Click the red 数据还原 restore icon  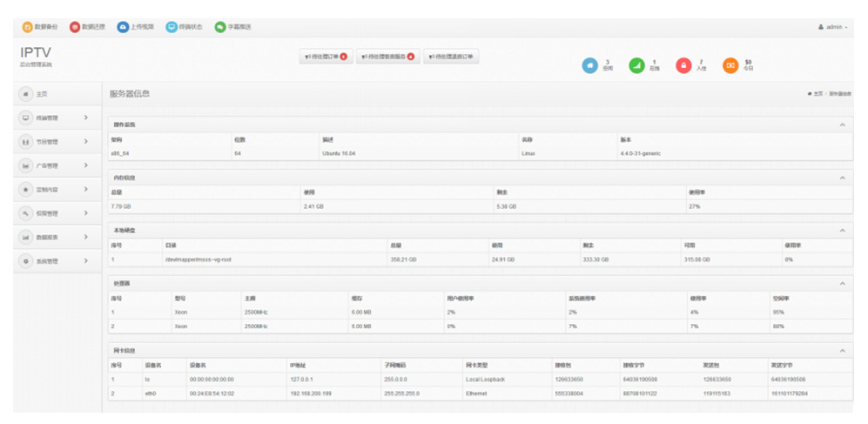[x=75, y=27]
